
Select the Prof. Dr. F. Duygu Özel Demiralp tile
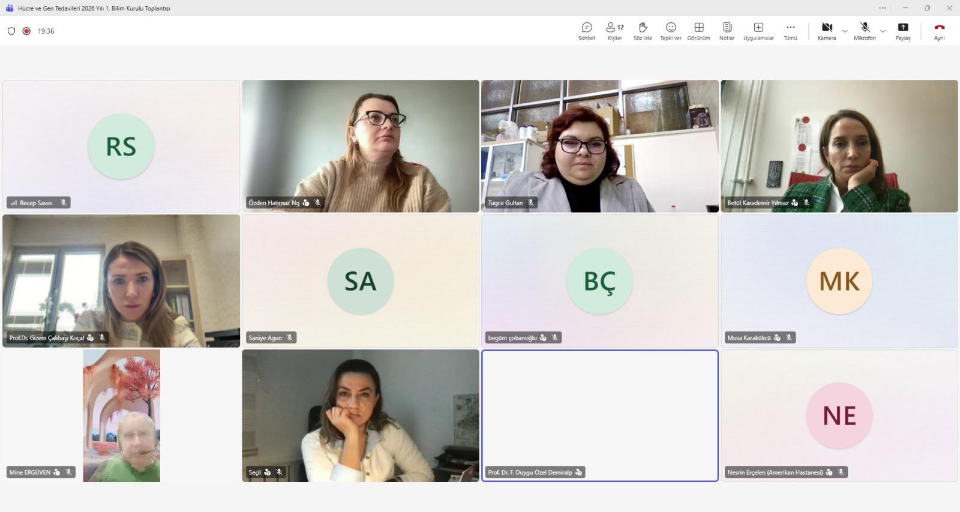point(600,415)
